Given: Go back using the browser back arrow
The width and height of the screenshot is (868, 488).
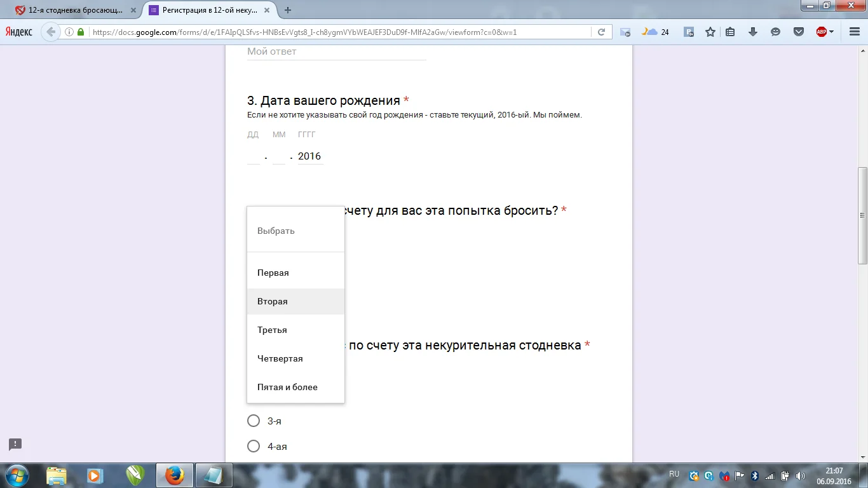Looking at the screenshot, I should coord(51,32).
